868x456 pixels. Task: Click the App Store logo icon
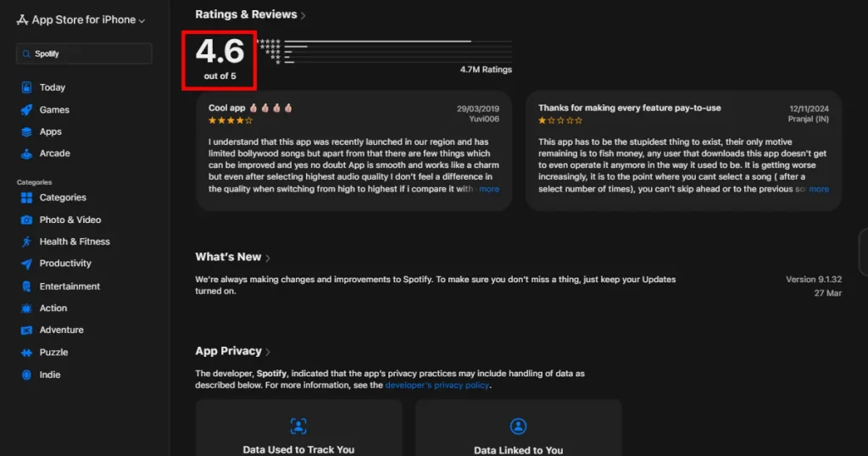pos(22,20)
